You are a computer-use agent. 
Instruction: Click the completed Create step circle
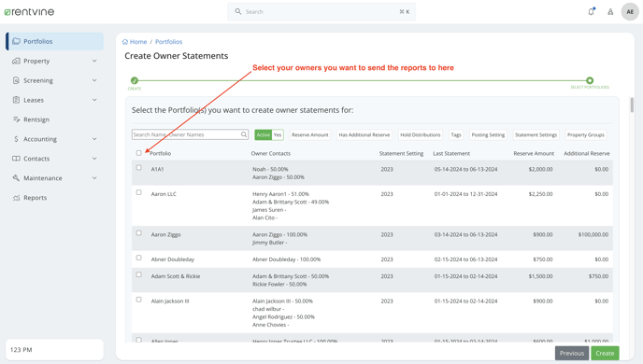pyautogui.click(x=134, y=80)
